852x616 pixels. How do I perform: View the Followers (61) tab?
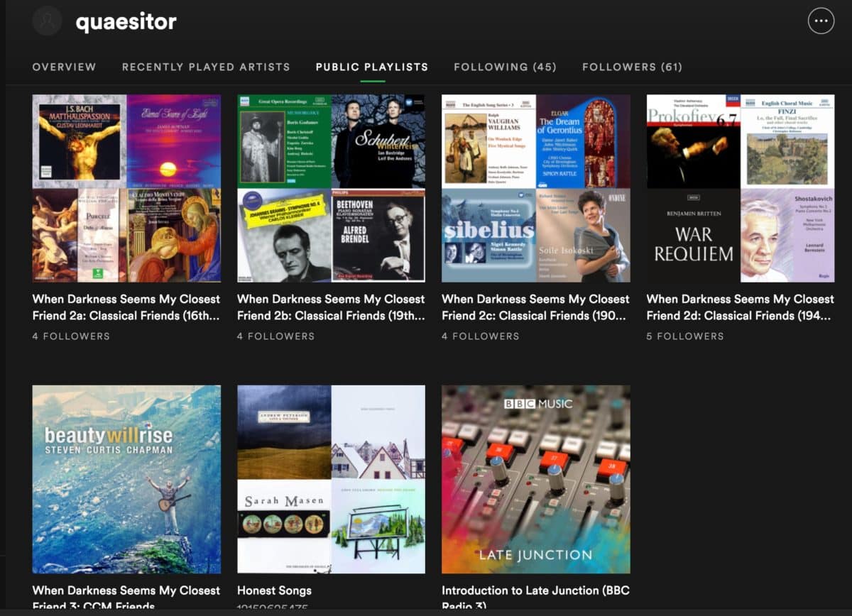pyautogui.click(x=632, y=67)
